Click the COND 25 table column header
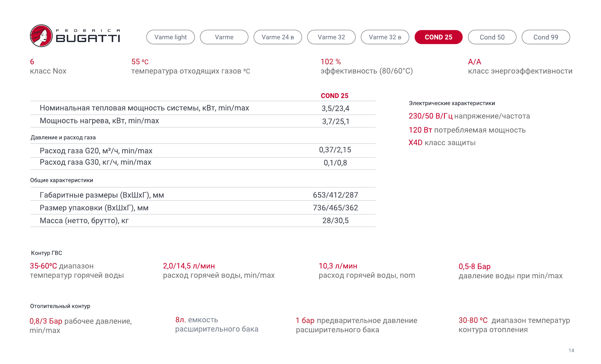Viewport: 601px width, 364px height. [334, 96]
